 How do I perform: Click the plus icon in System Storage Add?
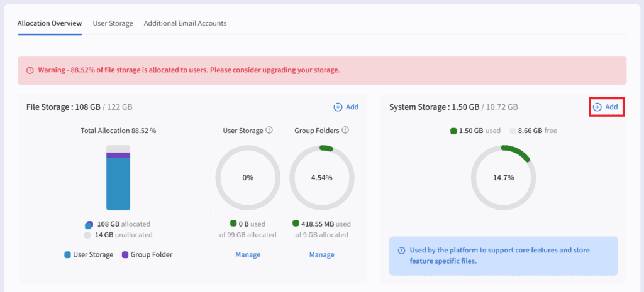tap(597, 107)
